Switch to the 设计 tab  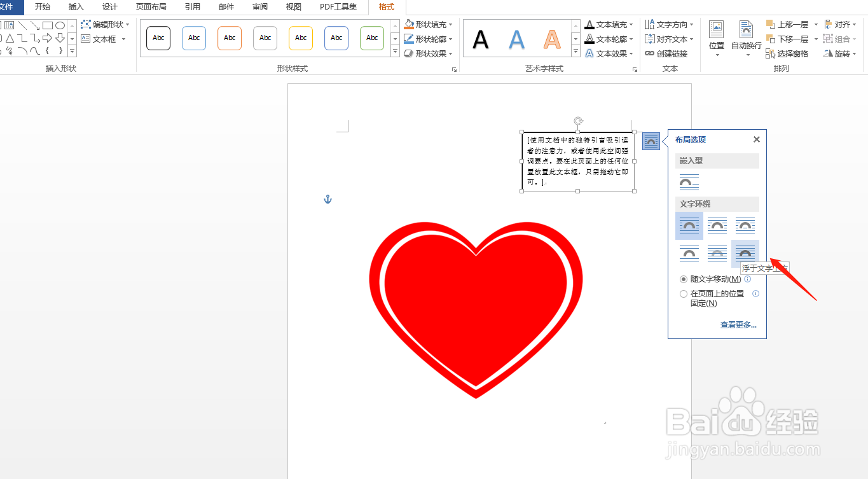click(x=110, y=7)
